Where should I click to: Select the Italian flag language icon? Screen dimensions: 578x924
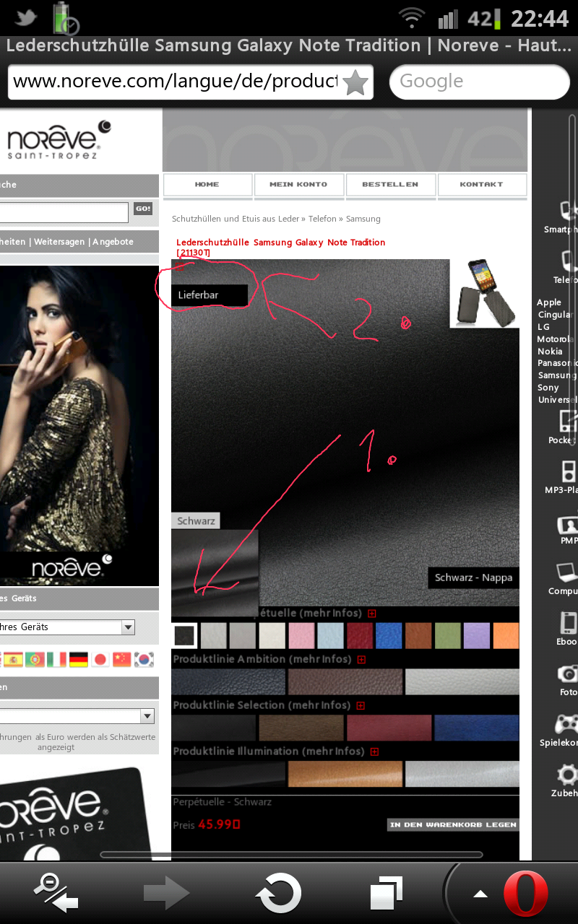pos(56,659)
